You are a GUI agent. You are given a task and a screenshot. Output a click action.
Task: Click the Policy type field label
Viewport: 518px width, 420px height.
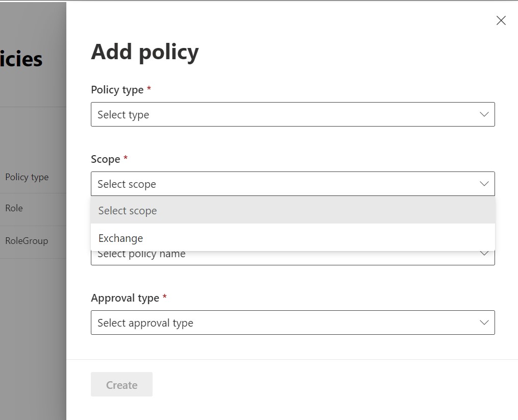tap(117, 90)
